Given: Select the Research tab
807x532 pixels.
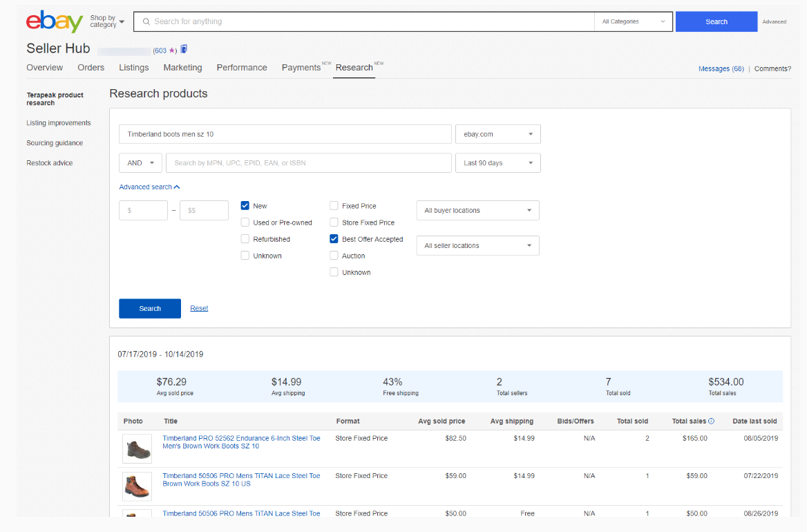Looking at the screenshot, I should (x=354, y=68).
